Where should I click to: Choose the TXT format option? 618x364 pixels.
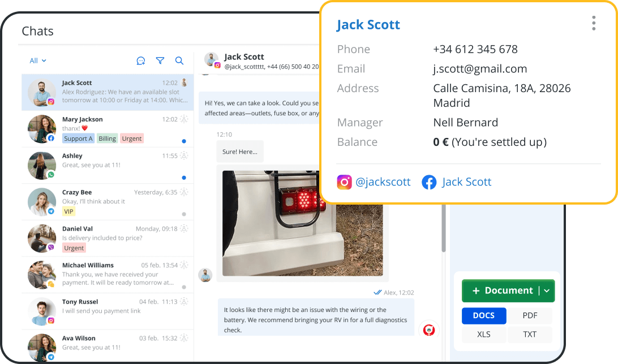pos(530,334)
